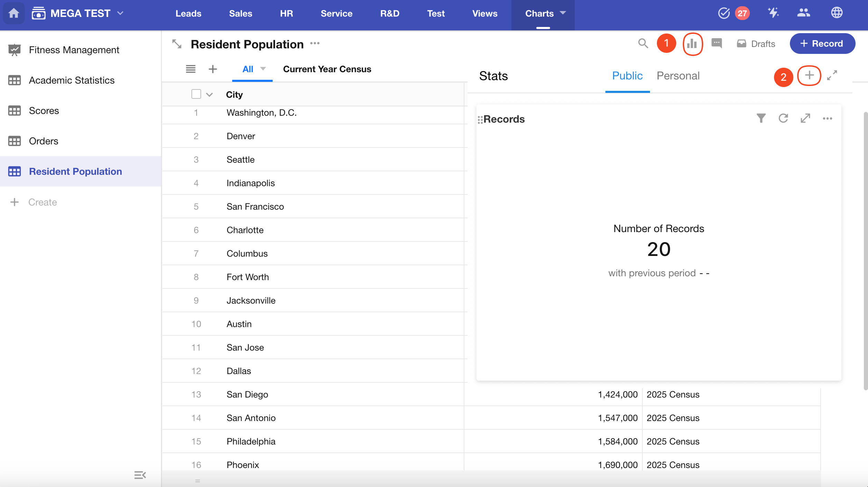Toggle Stats panel fullscreen icon
The width and height of the screenshot is (868, 487).
[832, 75]
